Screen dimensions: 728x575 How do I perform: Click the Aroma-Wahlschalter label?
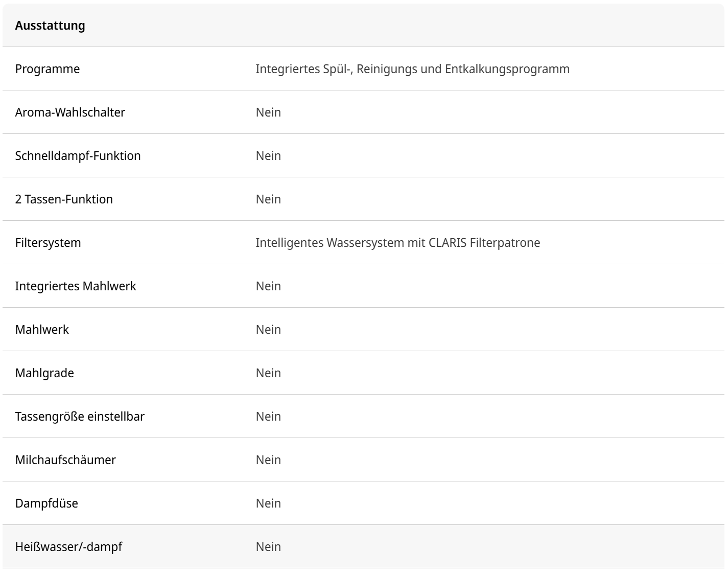70,112
